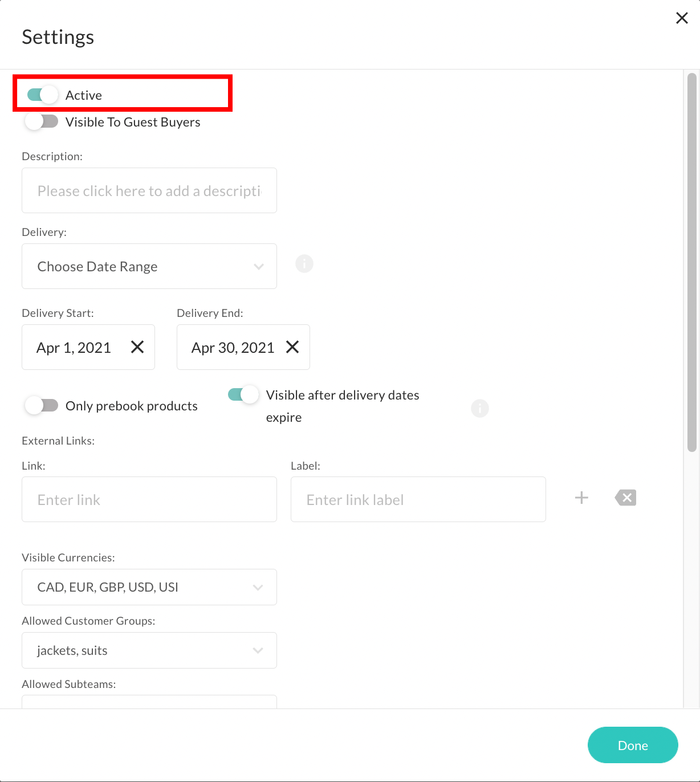Disable Visible after delivery dates expire switch

click(x=243, y=394)
